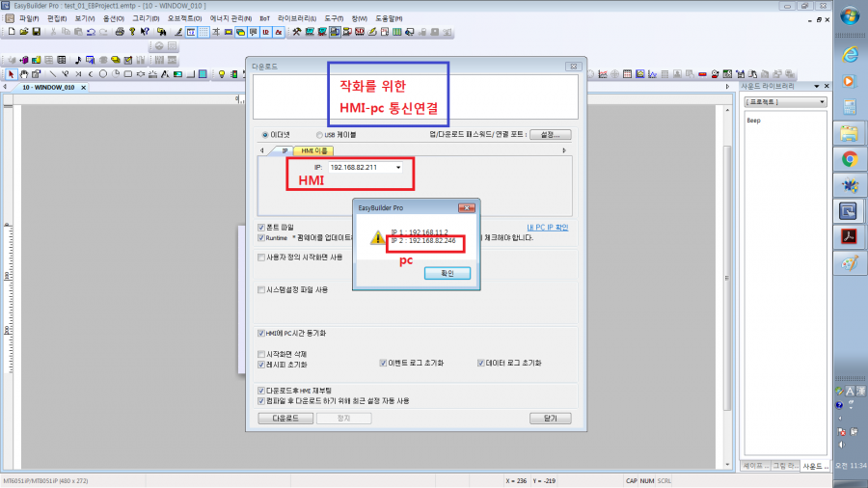The height and width of the screenshot is (488, 868).
Task: Switch to the HMI 이름 tab
Action: (x=313, y=150)
